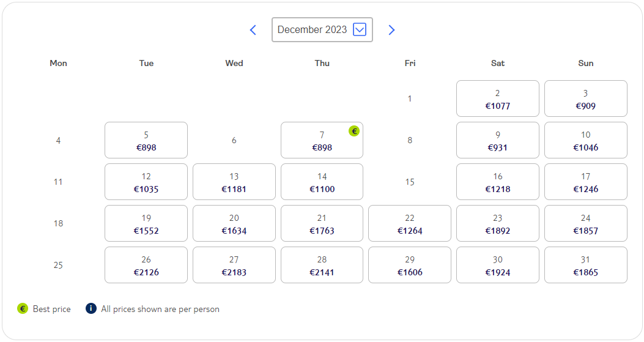Select December 7 priced €898

click(322, 140)
